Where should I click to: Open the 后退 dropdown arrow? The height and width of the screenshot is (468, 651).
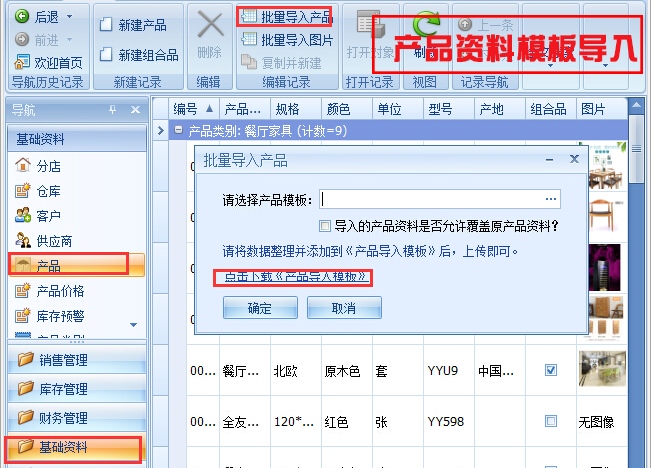click(x=73, y=18)
